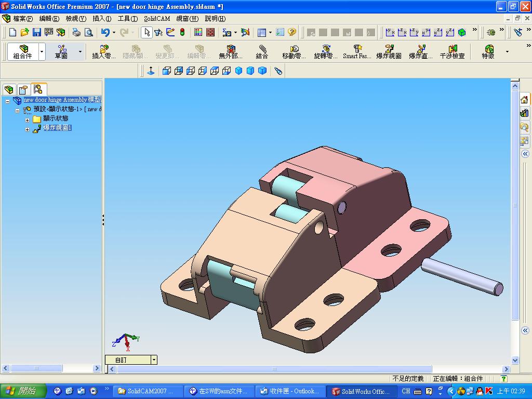Image resolution: width=532 pixels, height=399 pixels.
Task: Click the status bar help question icon
Action: pos(504,379)
